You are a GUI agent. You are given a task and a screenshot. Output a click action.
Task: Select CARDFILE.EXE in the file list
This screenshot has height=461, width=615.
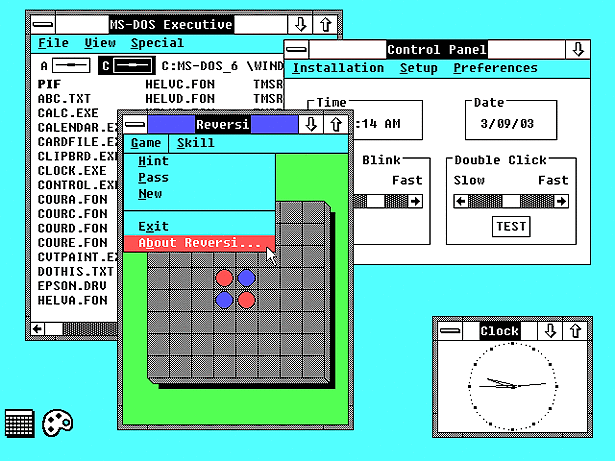point(77,142)
